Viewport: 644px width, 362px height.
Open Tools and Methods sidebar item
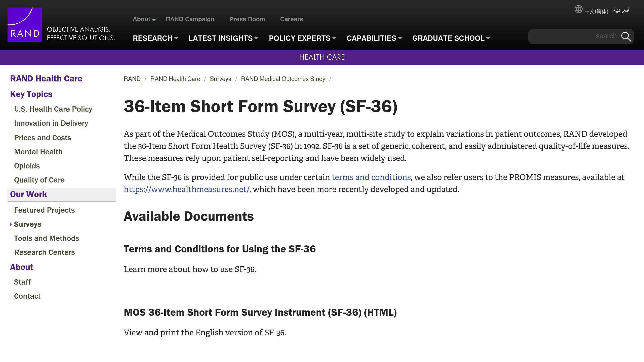[47, 238]
